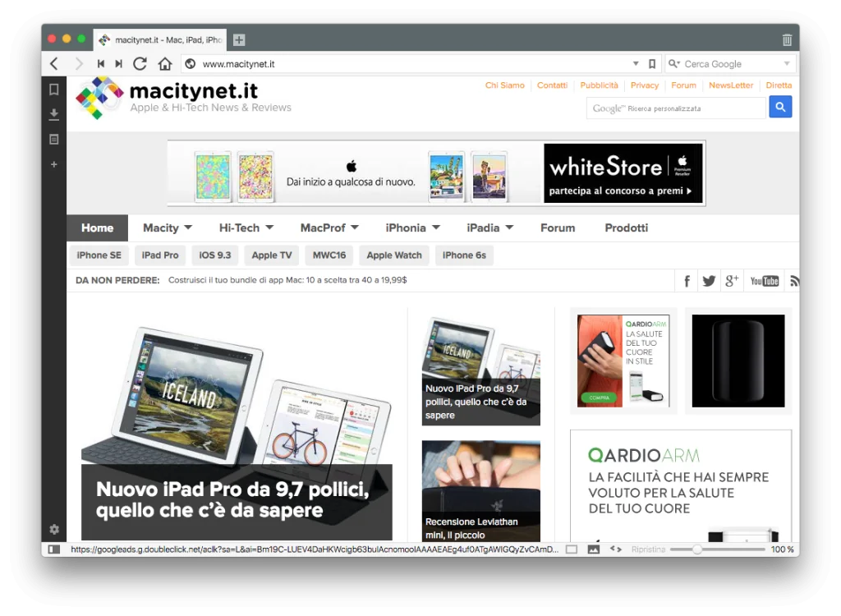The image size is (841, 616).
Task: Go forward with the forward arrow
Action: point(79,64)
